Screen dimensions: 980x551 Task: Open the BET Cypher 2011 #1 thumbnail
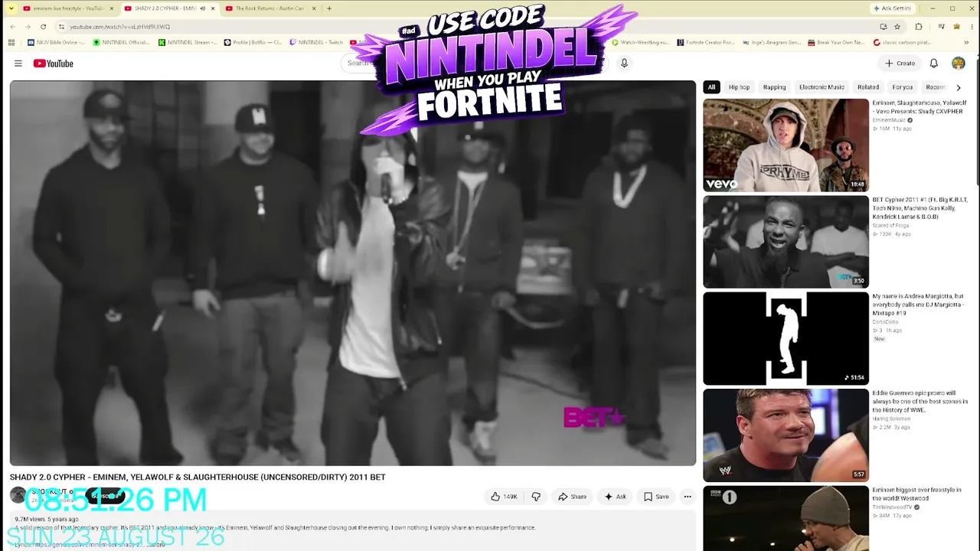tap(786, 242)
